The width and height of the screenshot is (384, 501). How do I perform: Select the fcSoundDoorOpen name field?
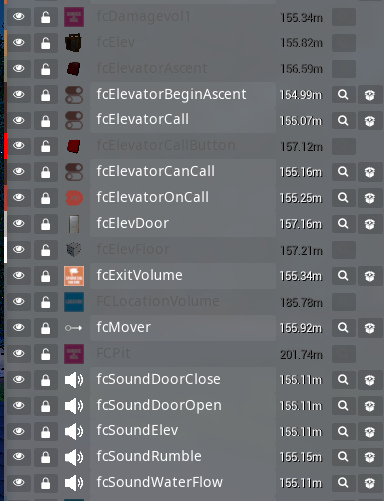click(x=183, y=405)
